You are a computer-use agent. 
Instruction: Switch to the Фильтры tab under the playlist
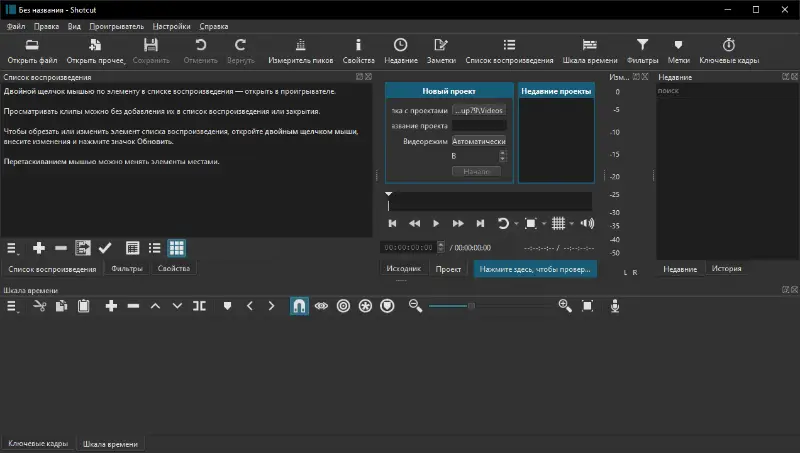tap(127, 268)
